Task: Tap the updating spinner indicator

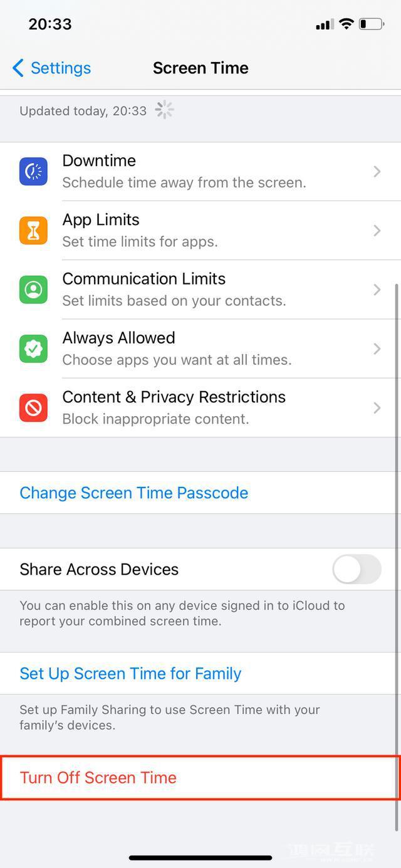Action: coord(165,110)
